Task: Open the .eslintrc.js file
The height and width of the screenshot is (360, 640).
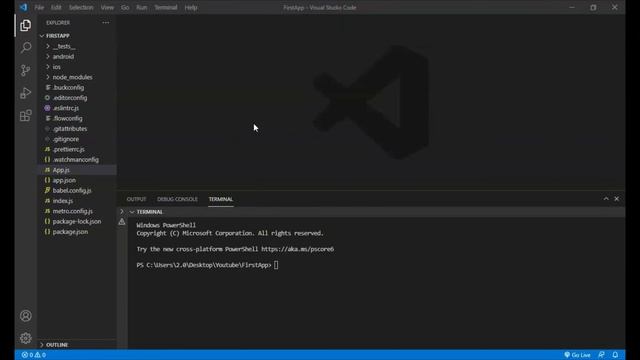Action: point(77,108)
